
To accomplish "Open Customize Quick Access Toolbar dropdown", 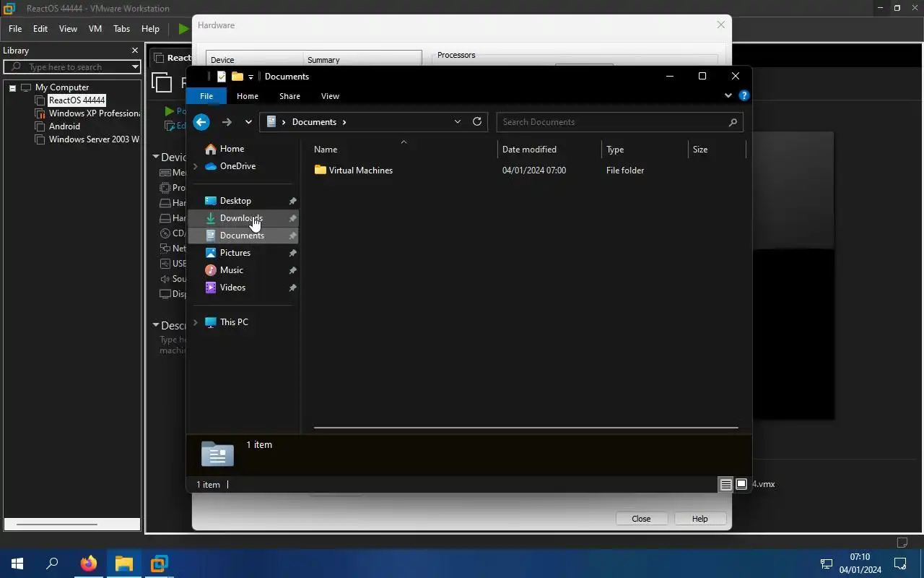I will pos(250,77).
